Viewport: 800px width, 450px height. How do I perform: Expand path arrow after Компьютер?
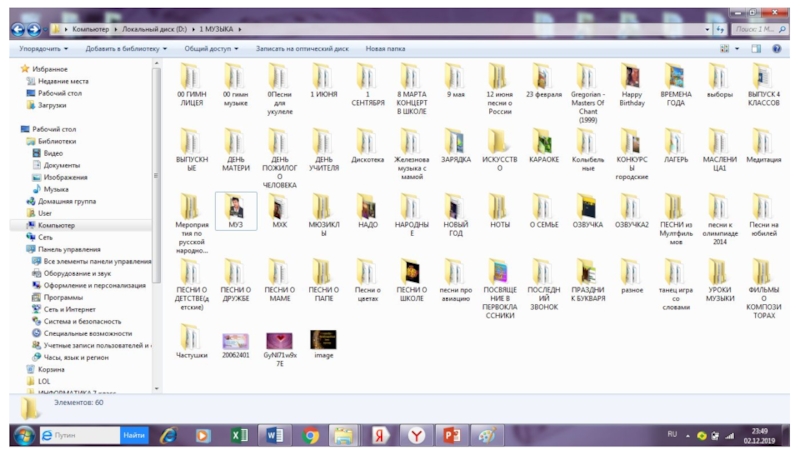116,30
